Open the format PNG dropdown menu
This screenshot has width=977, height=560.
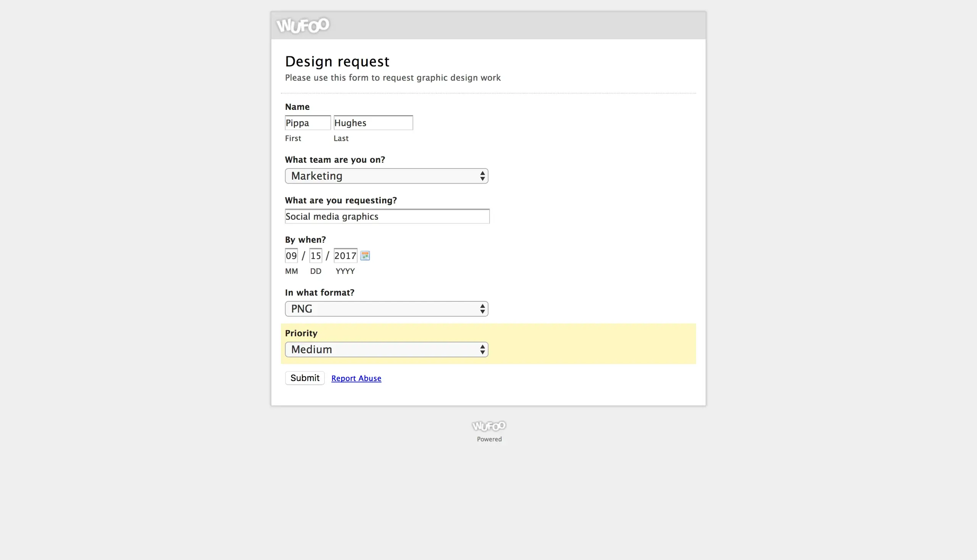click(x=386, y=309)
